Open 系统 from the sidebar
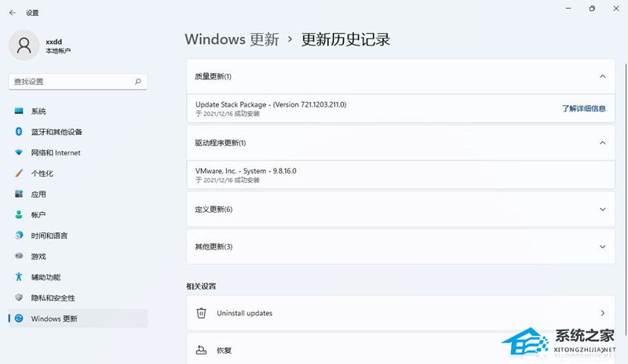 pos(38,111)
